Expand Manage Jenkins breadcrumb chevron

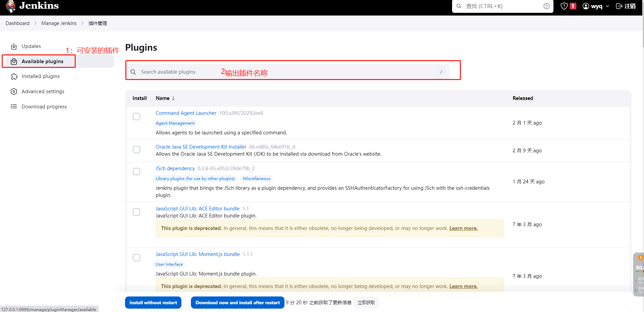(82, 23)
